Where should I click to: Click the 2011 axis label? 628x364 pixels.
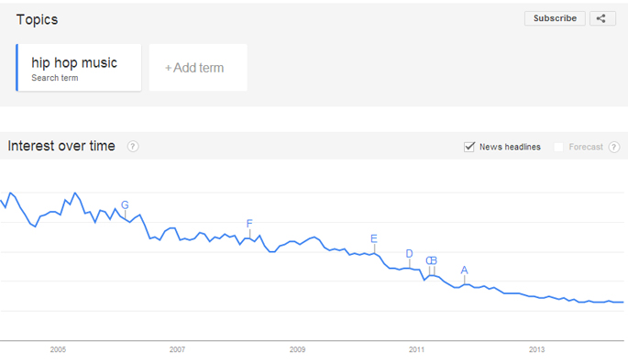[x=416, y=349]
